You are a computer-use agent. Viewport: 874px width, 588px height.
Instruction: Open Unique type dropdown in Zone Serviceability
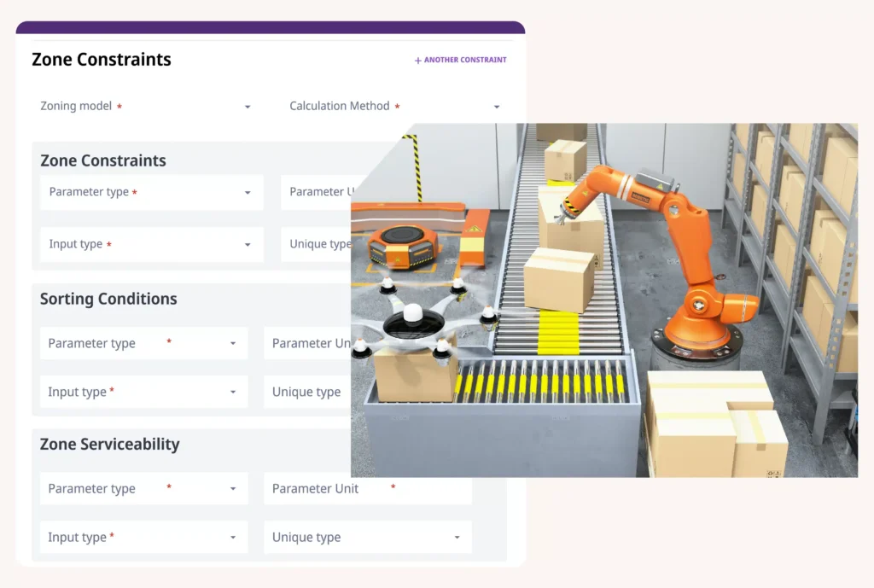click(x=367, y=538)
